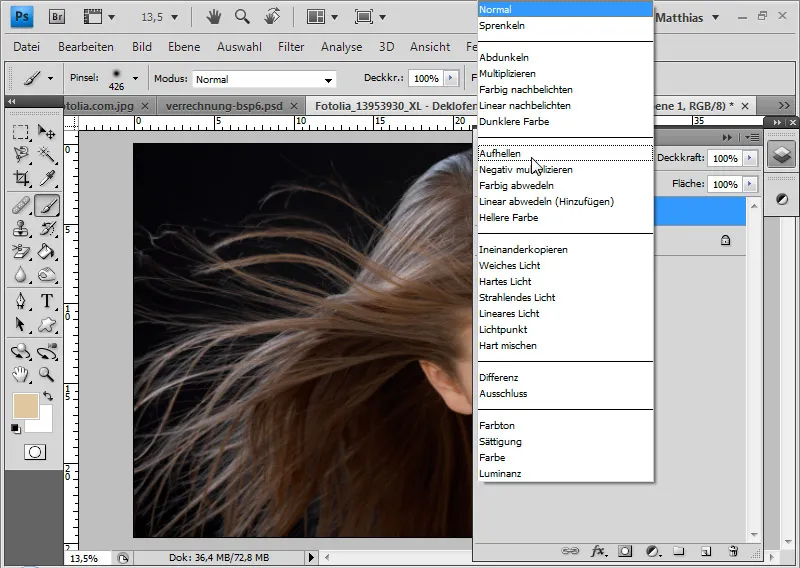The height and width of the screenshot is (568, 800).
Task: Click the status bar zoom 13,5% field
Action: 87,558
